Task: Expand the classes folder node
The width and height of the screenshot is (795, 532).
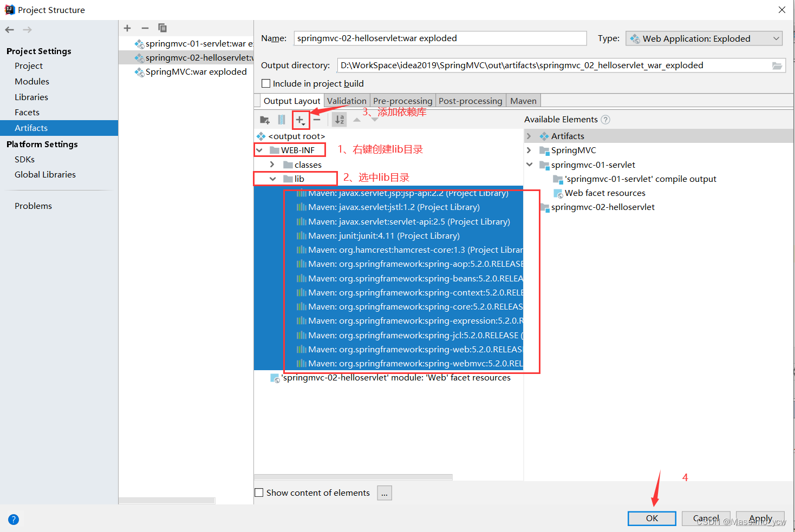Action: (272, 165)
